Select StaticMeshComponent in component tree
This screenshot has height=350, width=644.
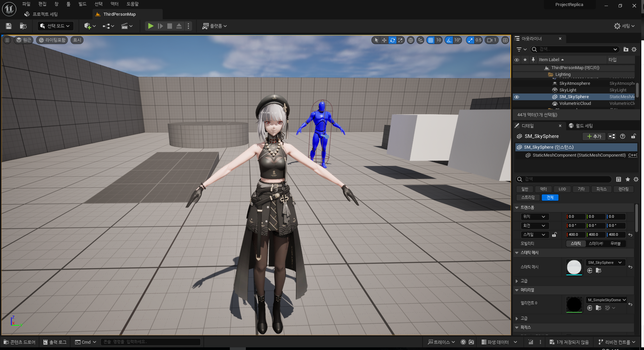[579, 155]
